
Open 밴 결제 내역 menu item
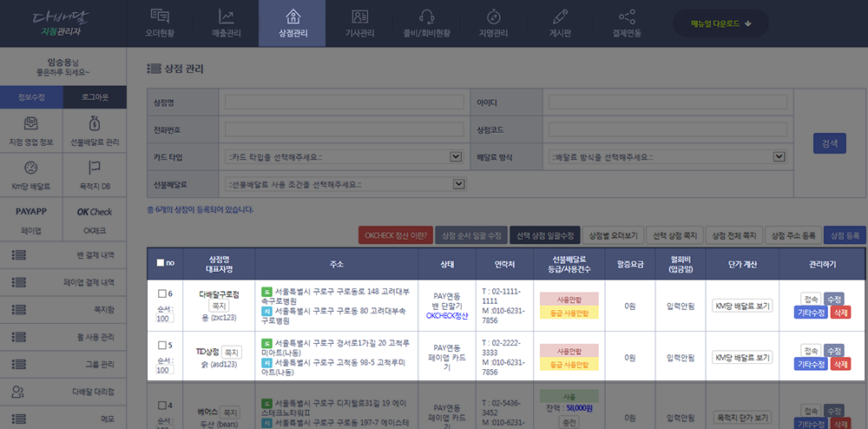[x=63, y=255]
